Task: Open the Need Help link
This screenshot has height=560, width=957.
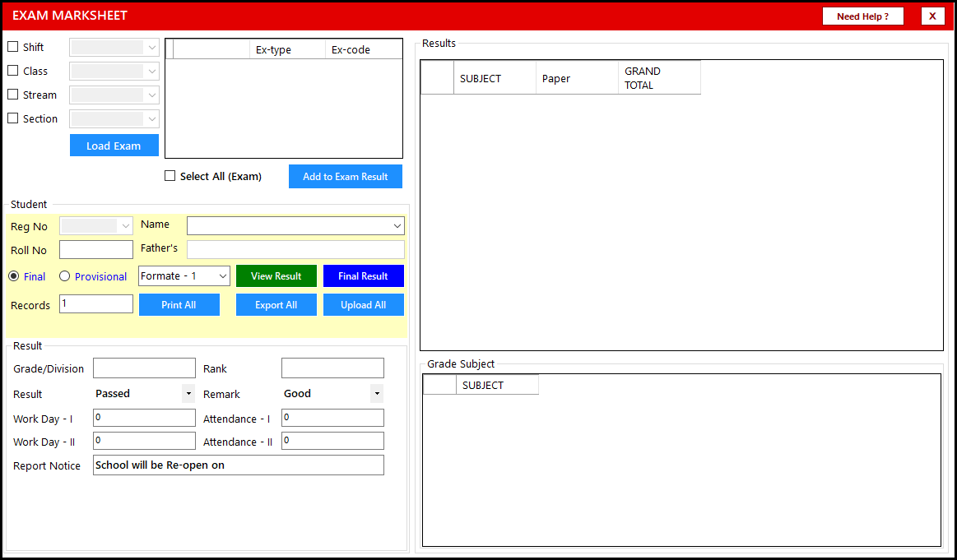Action: point(862,16)
